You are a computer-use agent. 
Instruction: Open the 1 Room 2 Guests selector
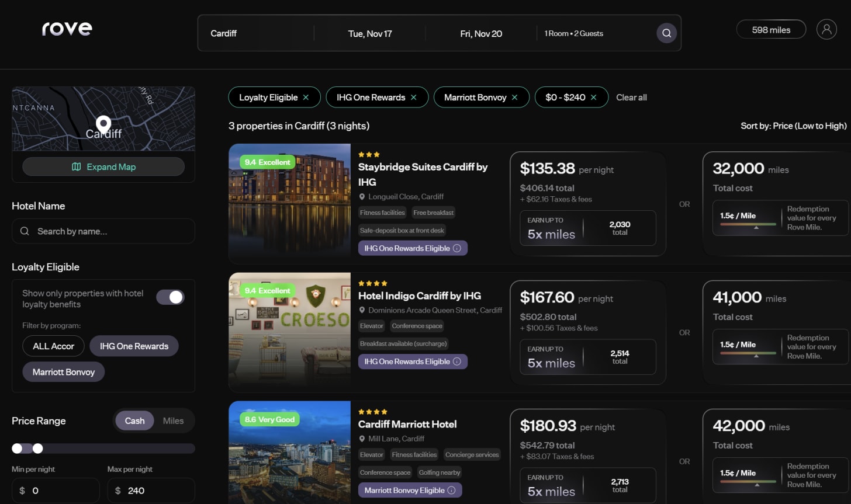573,33
